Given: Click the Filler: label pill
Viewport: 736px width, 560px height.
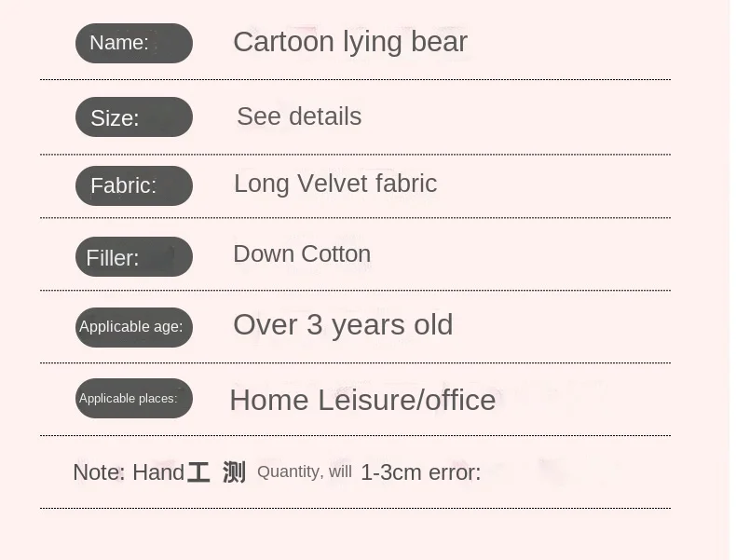Looking at the screenshot, I should point(133,257).
